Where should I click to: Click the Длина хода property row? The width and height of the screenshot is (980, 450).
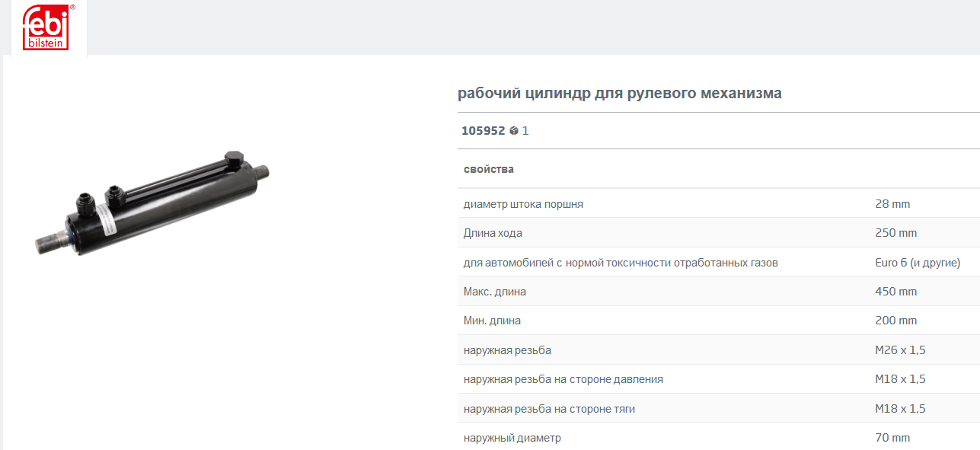719,233
